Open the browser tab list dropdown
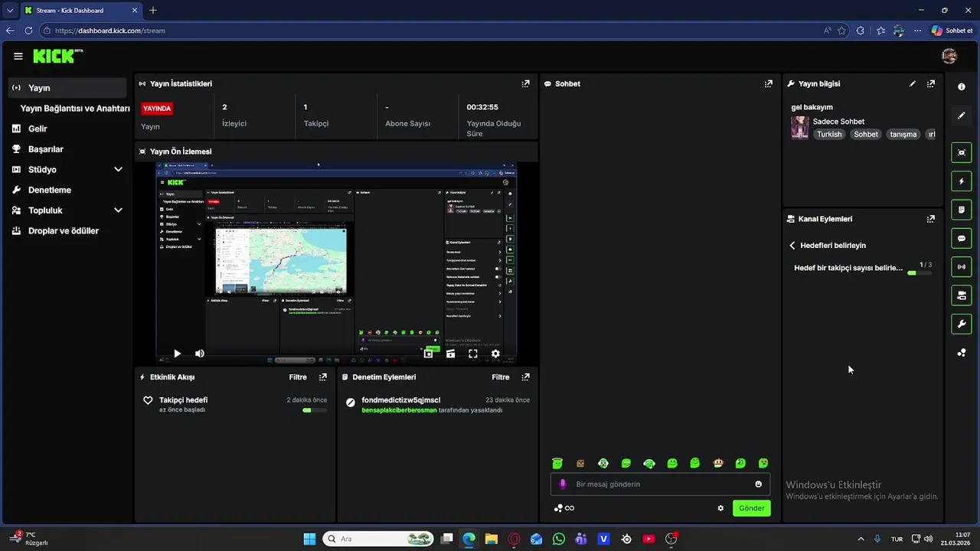 coord(10,11)
